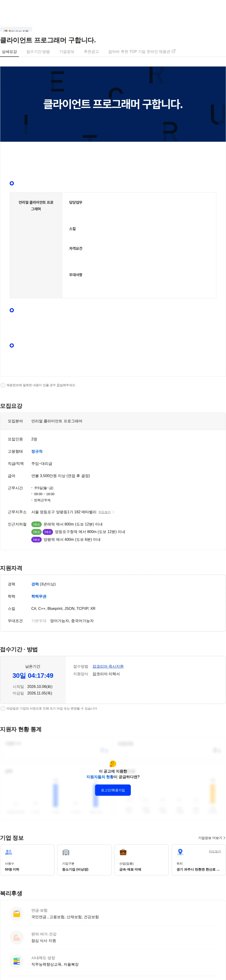Screen dimensions: 226x980
Task: Open the 기업정보 tab
Action: point(67,52)
